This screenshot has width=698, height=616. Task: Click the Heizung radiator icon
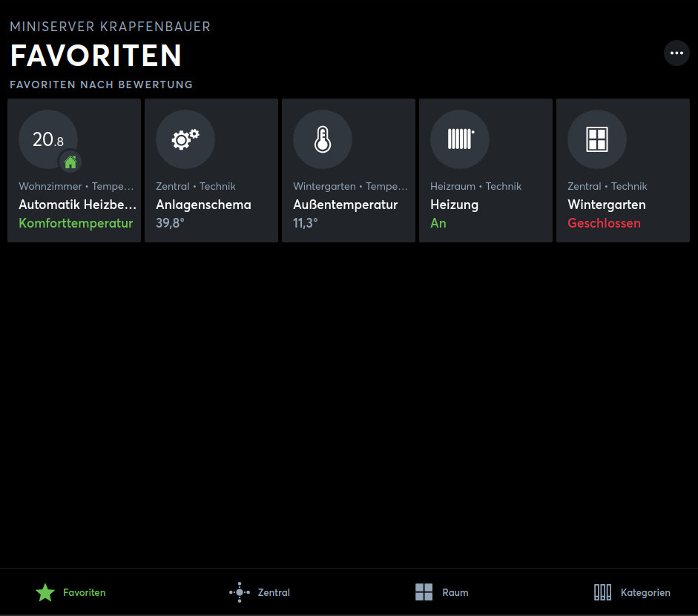pyautogui.click(x=460, y=139)
